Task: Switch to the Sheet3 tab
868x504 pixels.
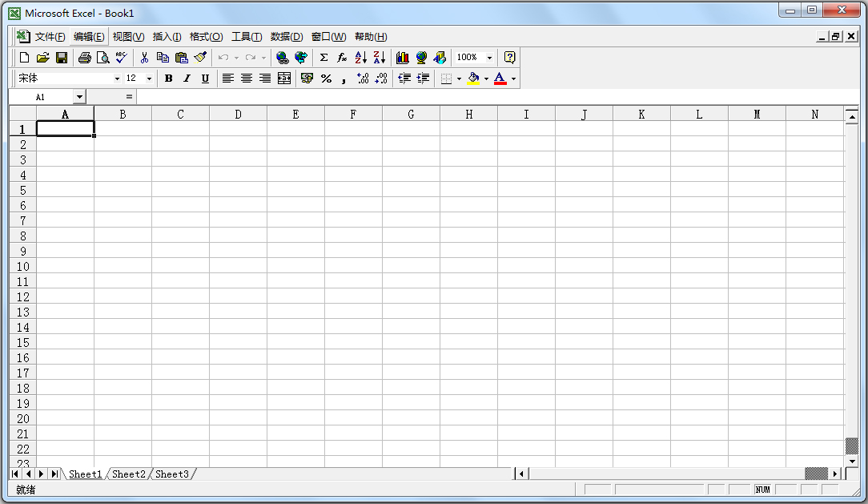Action: (171, 474)
